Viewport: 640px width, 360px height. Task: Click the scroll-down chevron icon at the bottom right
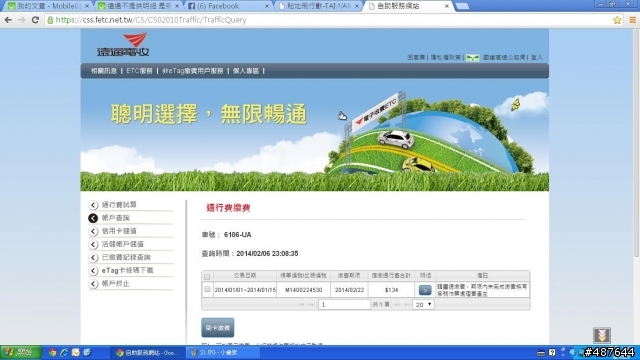pos(602,335)
